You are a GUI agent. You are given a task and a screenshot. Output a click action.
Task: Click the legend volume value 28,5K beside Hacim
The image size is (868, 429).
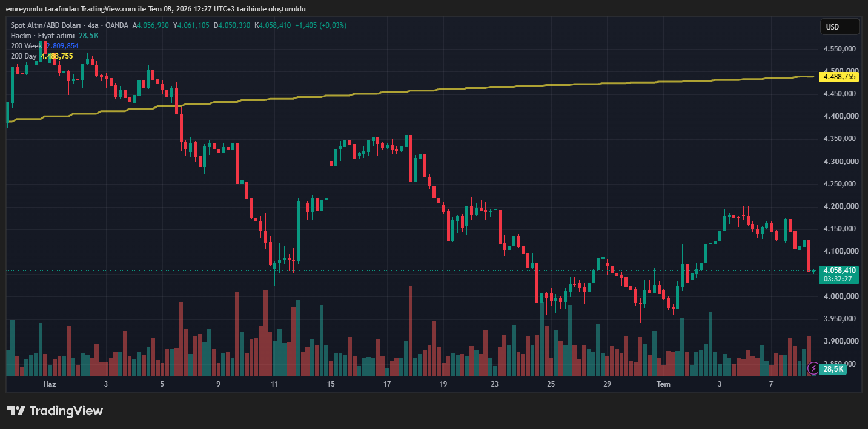(88, 36)
